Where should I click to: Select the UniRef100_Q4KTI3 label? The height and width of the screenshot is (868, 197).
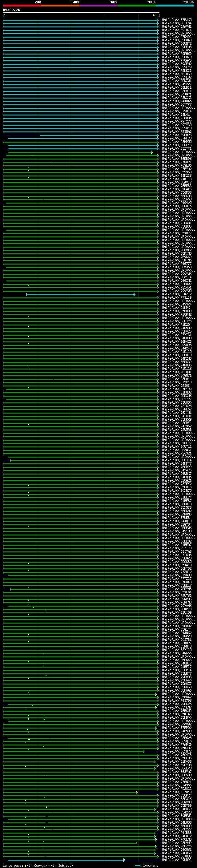tap(176, 179)
